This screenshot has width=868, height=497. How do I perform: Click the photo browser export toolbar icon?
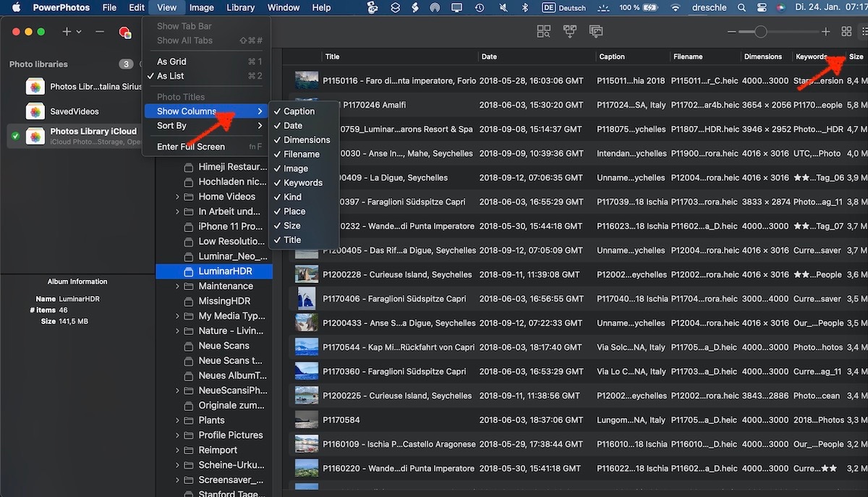click(596, 32)
